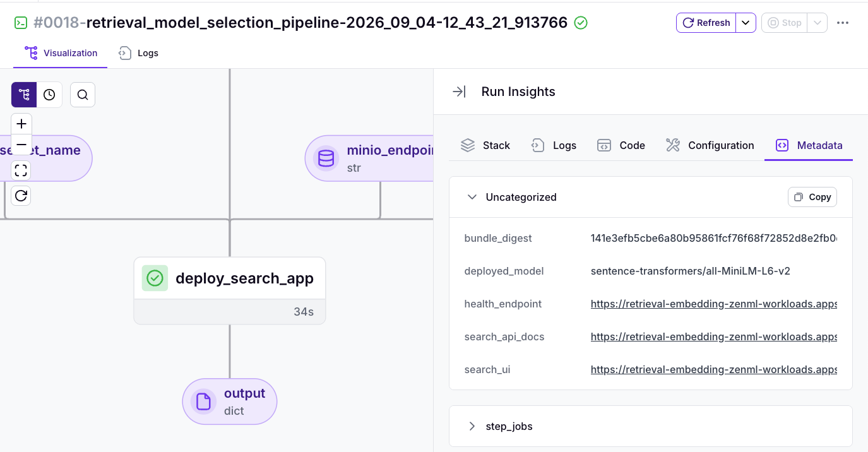Open the Stack tab
Viewport: 868px width, 452px height.
point(485,145)
